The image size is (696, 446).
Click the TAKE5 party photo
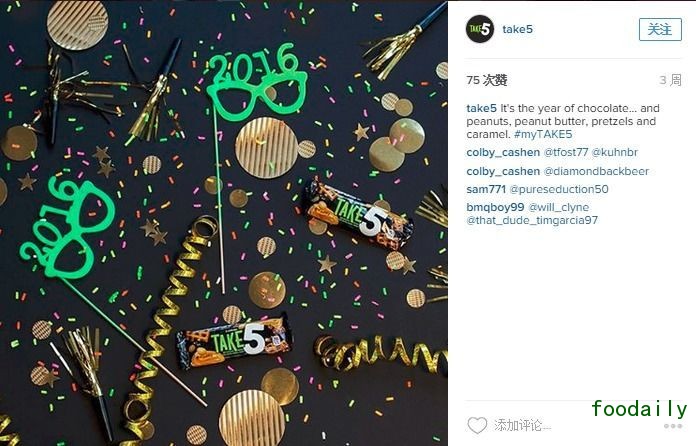click(x=224, y=223)
